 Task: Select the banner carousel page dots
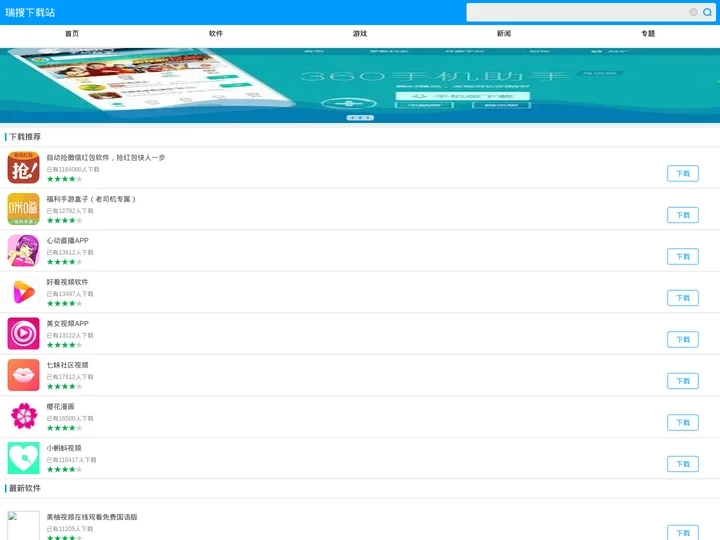[x=360, y=118]
